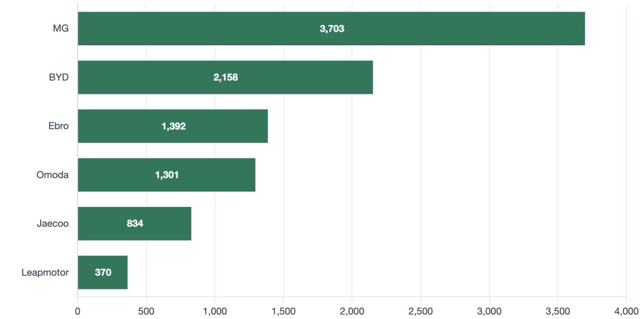Click the 500 tick label

(x=146, y=311)
